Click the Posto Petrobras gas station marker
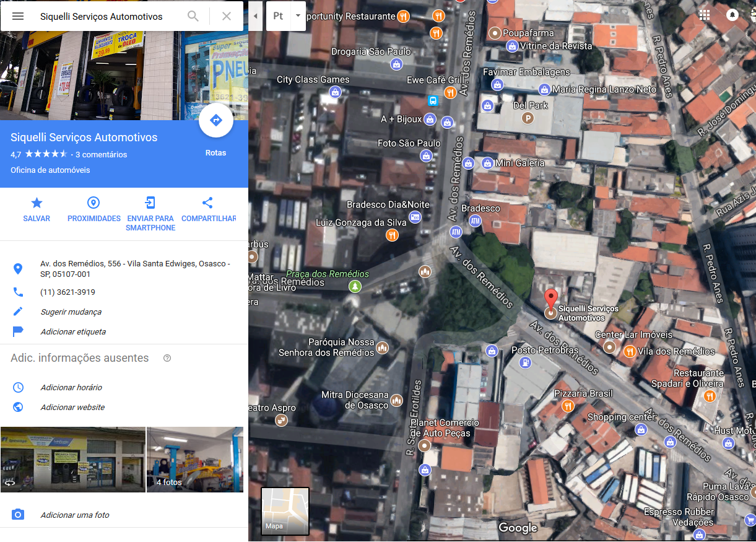This screenshot has height=542, width=756. coord(525,363)
